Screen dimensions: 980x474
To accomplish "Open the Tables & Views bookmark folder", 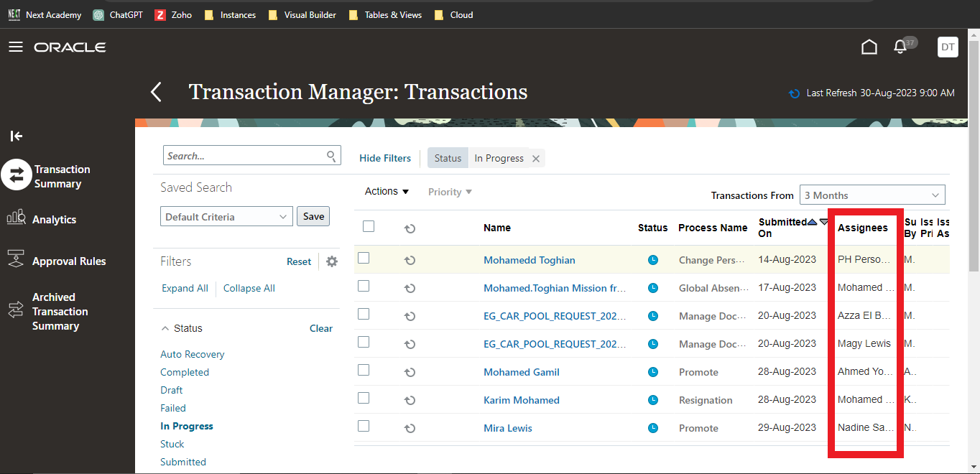I will click(x=385, y=14).
